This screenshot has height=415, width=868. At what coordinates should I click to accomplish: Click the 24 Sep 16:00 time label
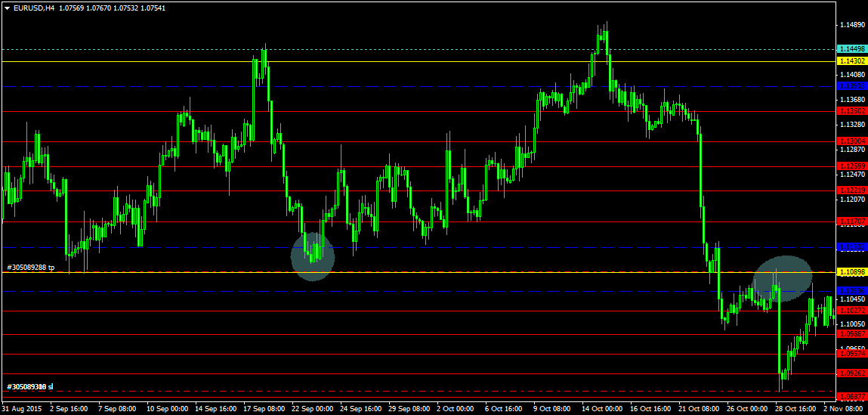point(361,409)
